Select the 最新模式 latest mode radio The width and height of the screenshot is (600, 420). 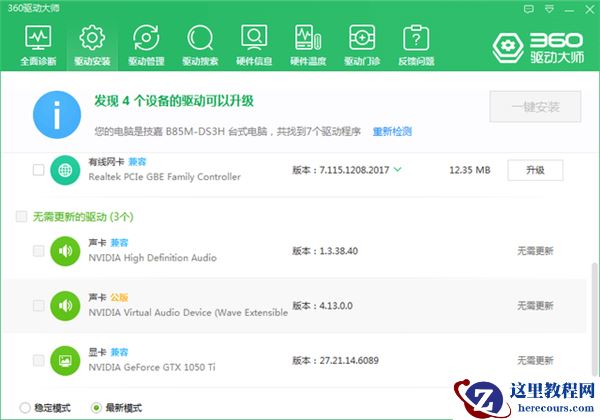pos(96,408)
